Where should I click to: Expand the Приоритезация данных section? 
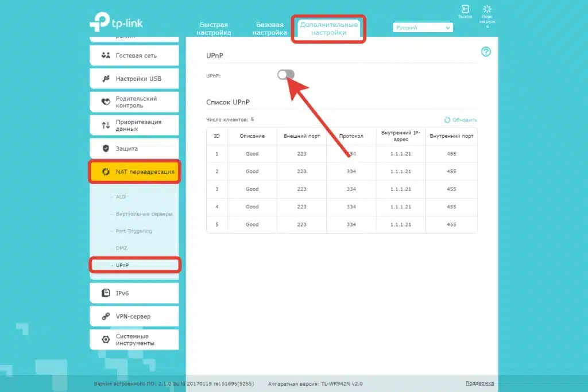coord(134,125)
